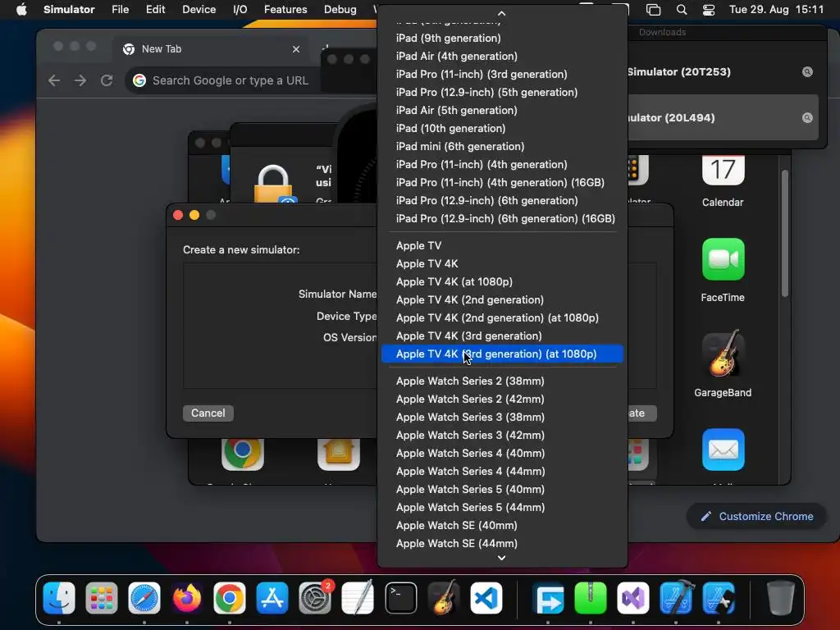840x630 pixels.
Task: Select the New Tab tab in Chrome
Action: coord(212,49)
